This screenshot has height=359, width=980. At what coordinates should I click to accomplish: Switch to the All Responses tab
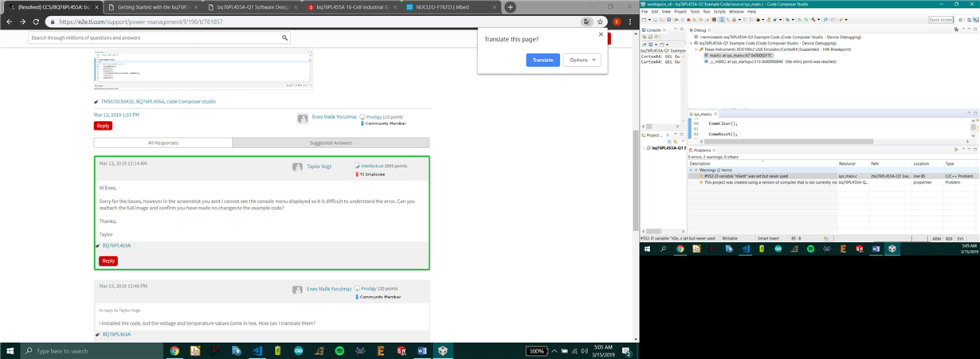click(x=163, y=143)
